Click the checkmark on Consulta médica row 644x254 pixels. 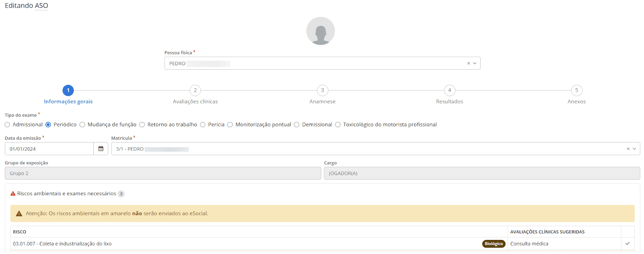click(627, 244)
